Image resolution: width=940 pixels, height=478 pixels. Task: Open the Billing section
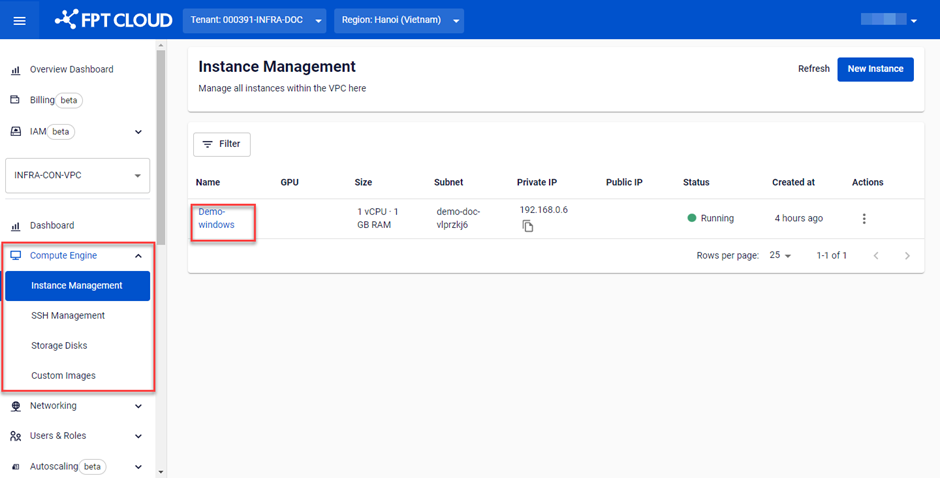[42, 100]
